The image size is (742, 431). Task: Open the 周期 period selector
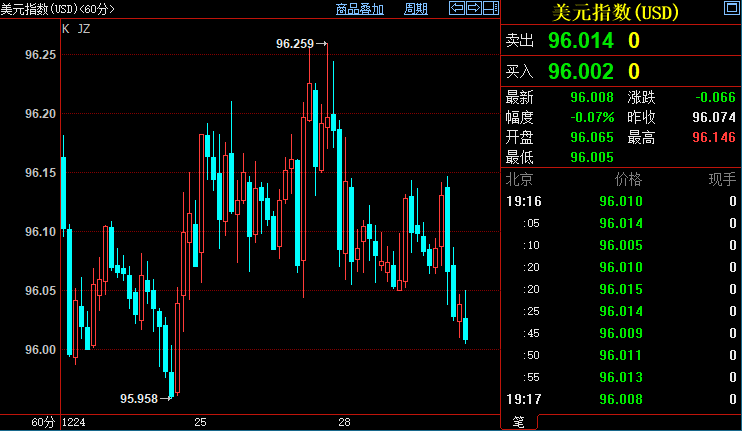tap(415, 9)
